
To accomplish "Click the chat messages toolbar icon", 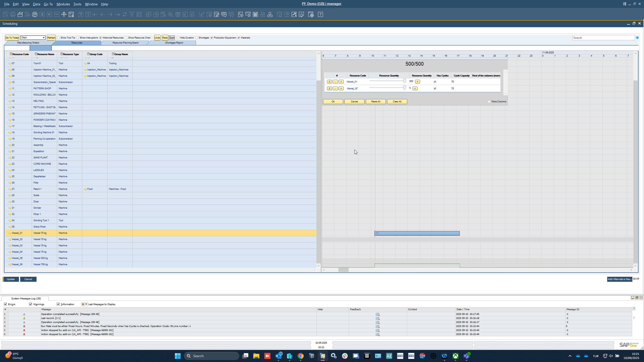I will coord(224,14).
